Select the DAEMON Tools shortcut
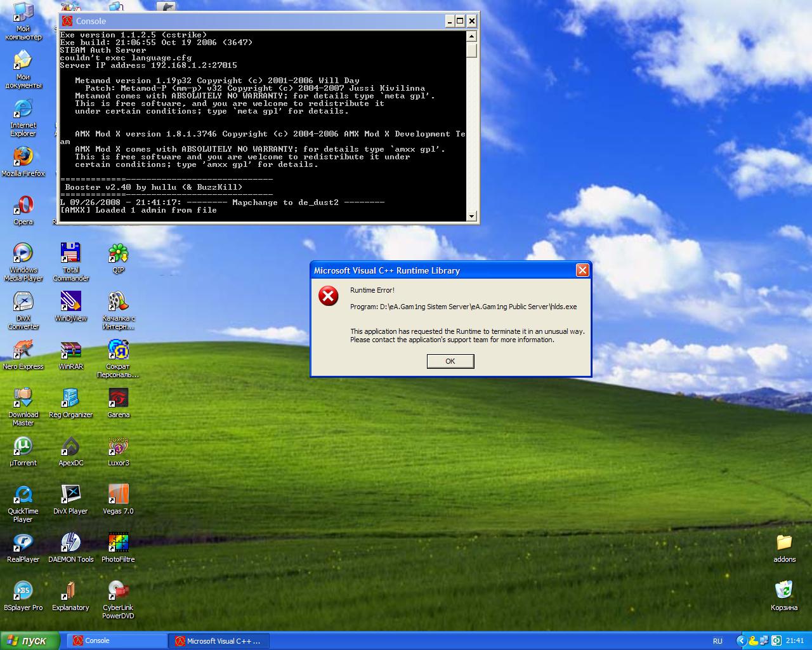The height and width of the screenshot is (650, 812). (71, 547)
